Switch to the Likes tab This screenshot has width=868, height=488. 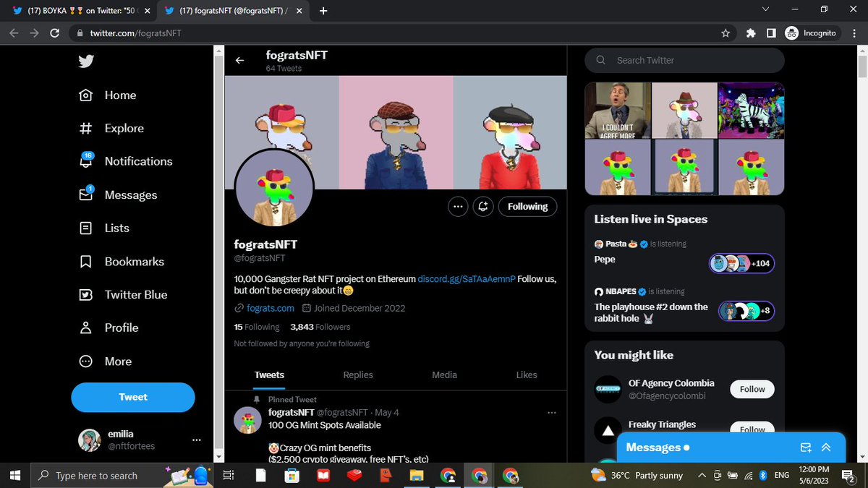(527, 374)
